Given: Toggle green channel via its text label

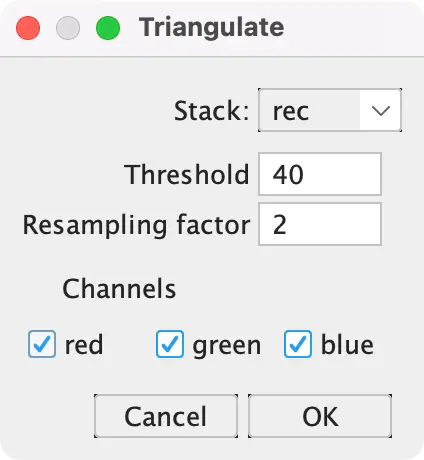Looking at the screenshot, I should 227,346.
